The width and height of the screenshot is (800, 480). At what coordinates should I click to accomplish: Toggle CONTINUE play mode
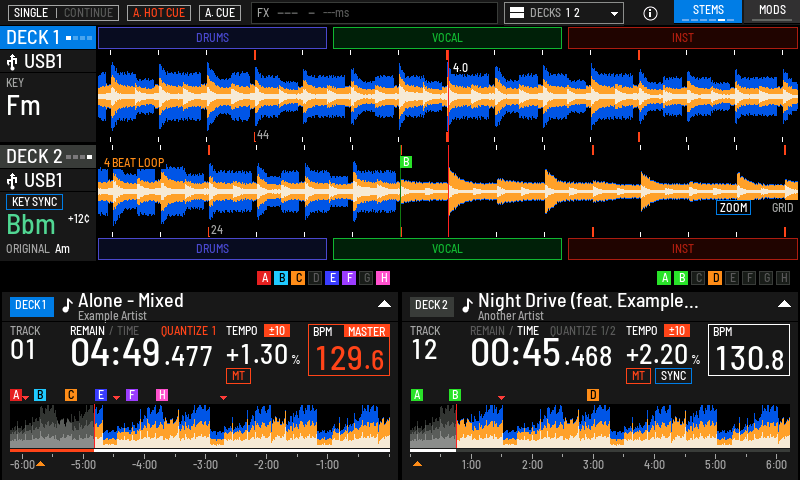(x=88, y=13)
